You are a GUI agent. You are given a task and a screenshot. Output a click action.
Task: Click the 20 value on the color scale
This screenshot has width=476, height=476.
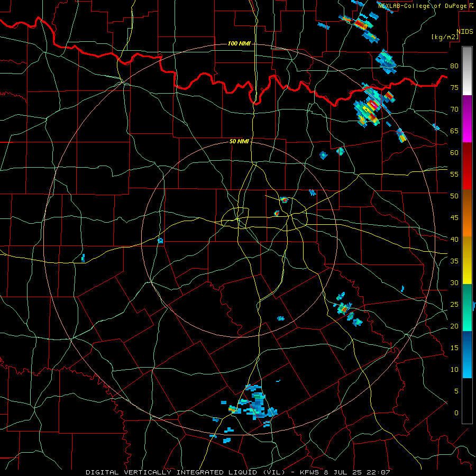(454, 326)
